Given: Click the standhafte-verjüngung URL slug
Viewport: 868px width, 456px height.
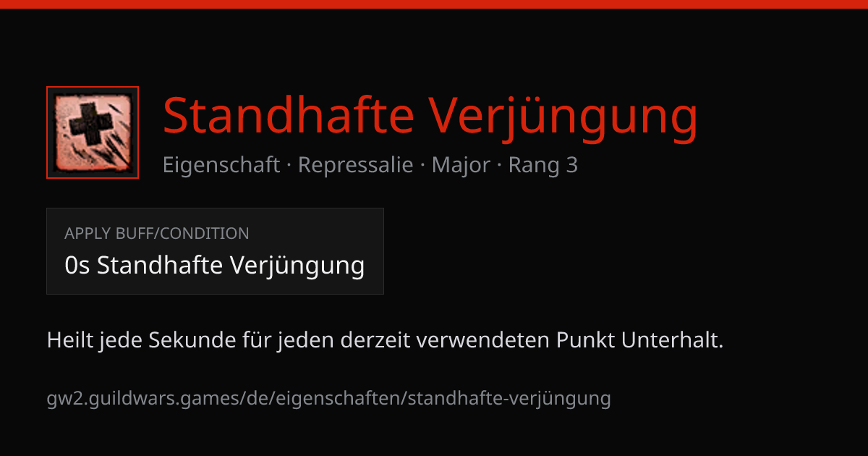Looking at the screenshot, I should click(x=509, y=399).
